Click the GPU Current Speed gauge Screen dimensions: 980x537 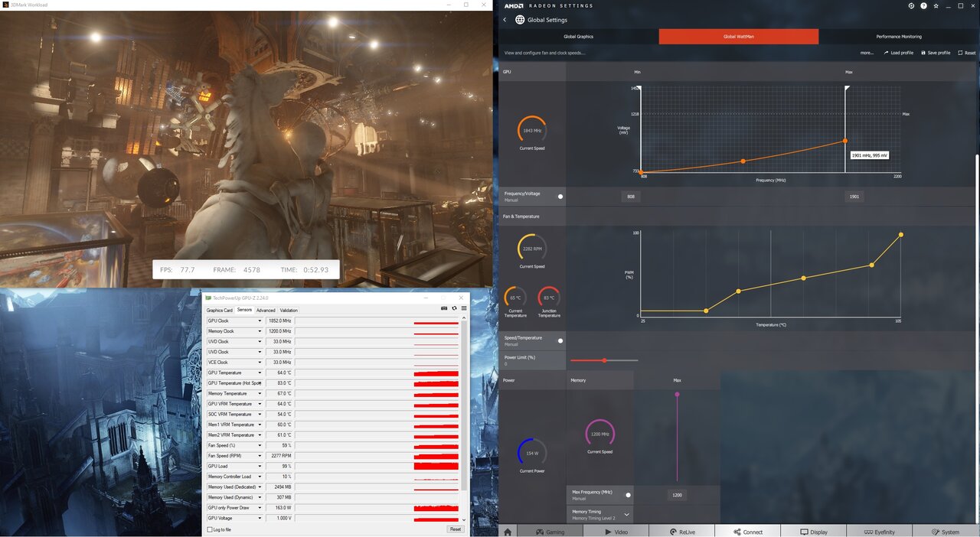click(532, 131)
